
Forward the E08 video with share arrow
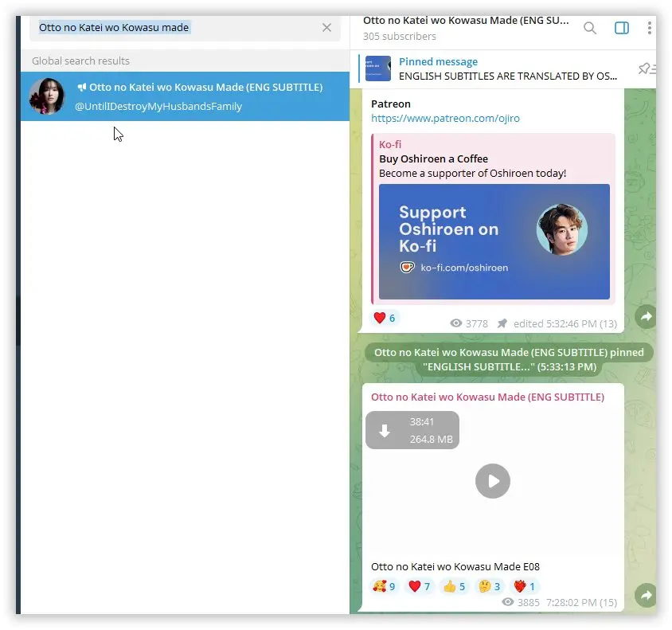[645, 595]
